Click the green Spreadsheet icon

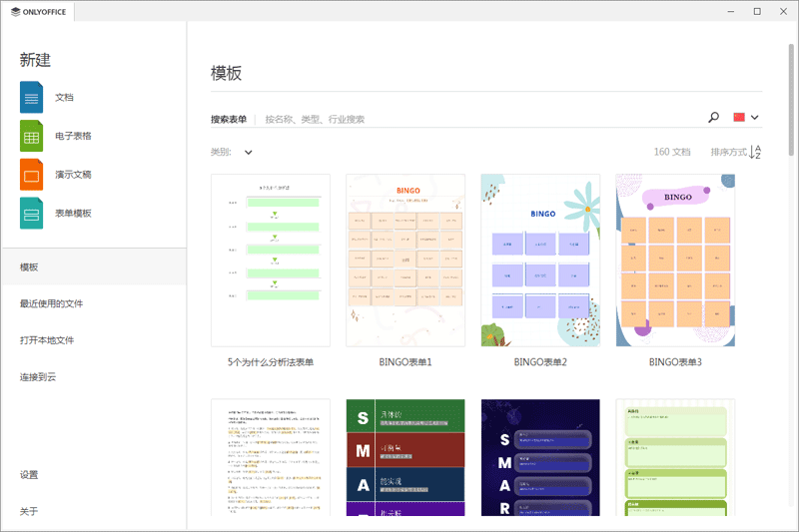31,136
